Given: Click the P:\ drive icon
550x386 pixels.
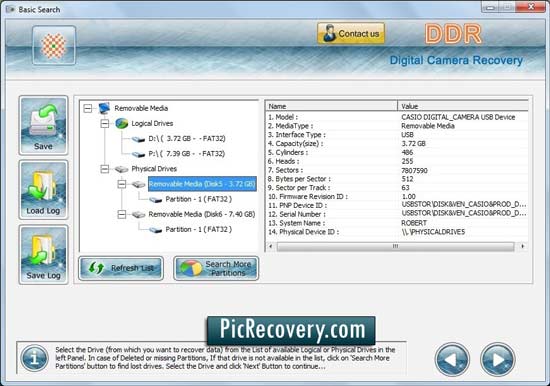Looking at the screenshot, I should point(138,154).
